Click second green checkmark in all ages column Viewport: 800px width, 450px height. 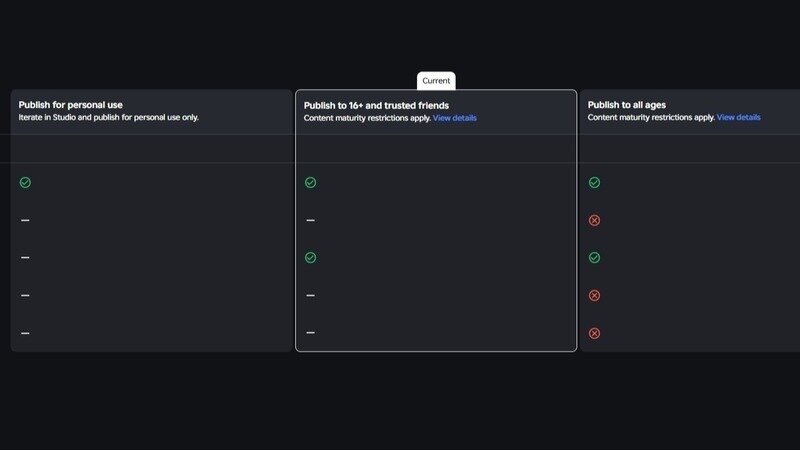click(594, 258)
